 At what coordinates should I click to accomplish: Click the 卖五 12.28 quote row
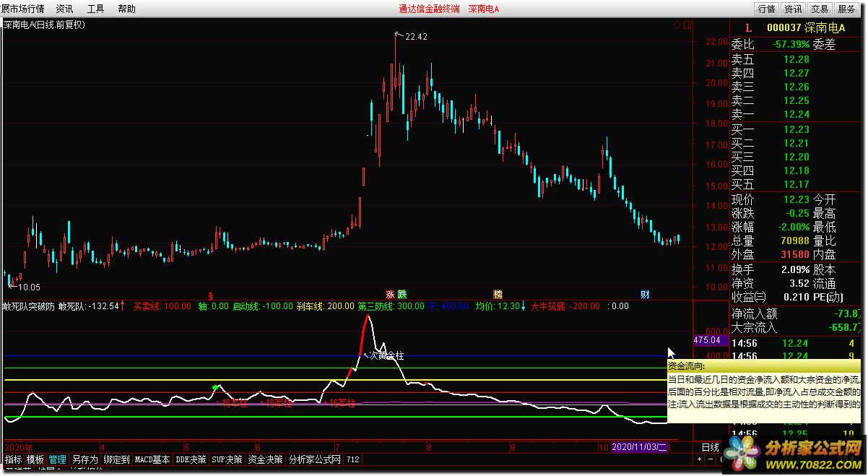click(794, 59)
